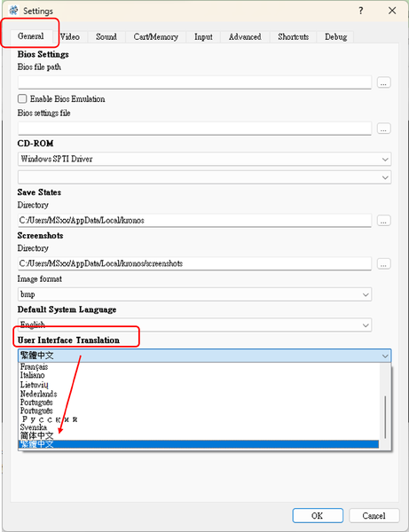
Task: Open the Windows SPTI Driver dropdown
Action: [204, 159]
